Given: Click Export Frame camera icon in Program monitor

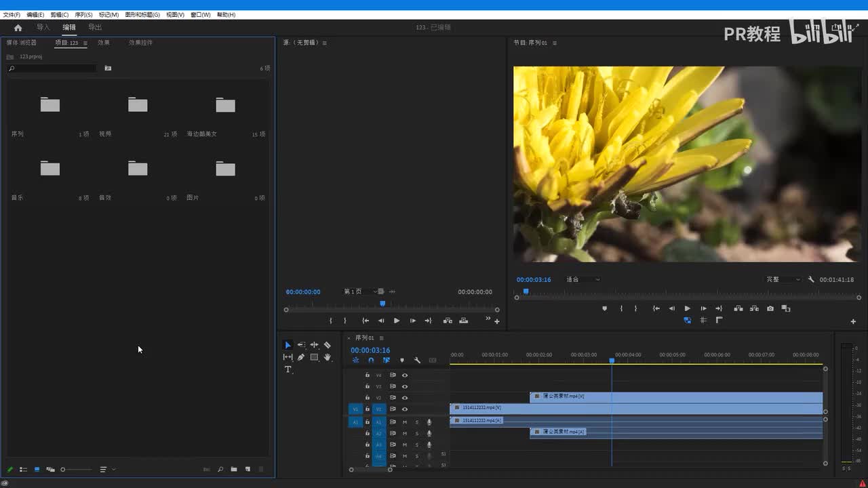Looking at the screenshot, I should 770,308.
